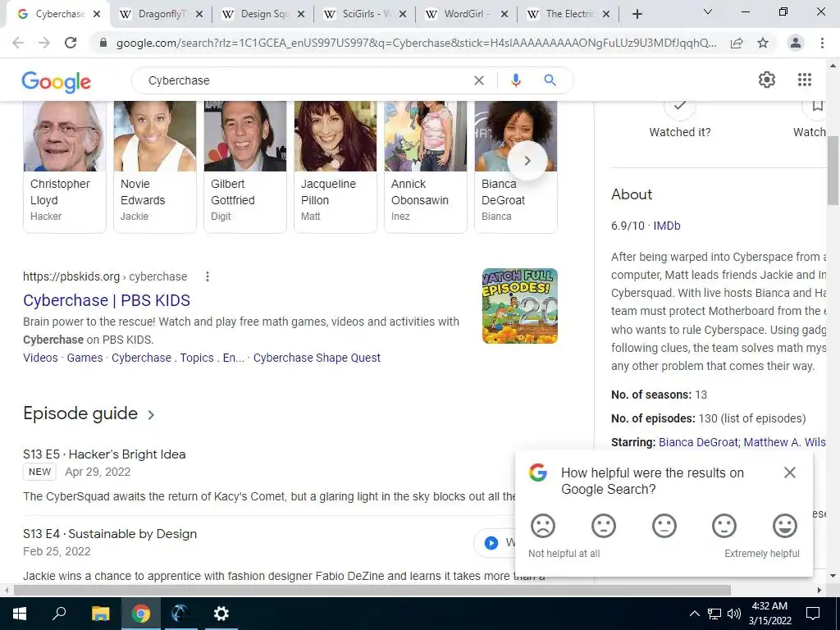Clear the search box with X icon

(x=479, y=80)
